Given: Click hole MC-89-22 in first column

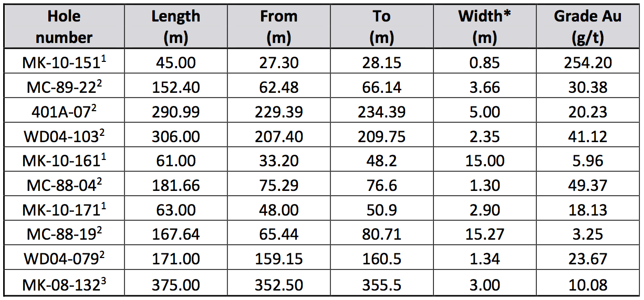Looking at the screenshot, I should pos(65,88).
